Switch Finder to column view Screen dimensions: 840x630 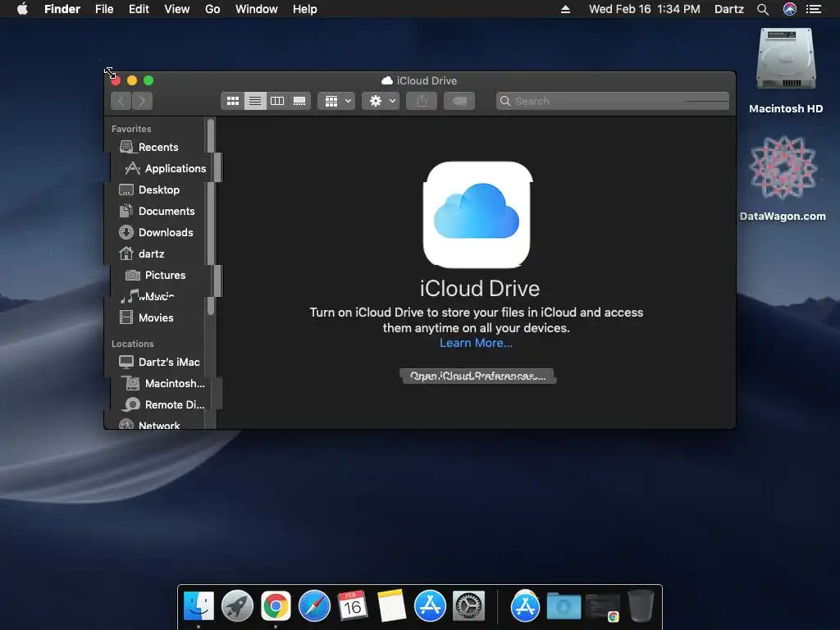[277, 101]
